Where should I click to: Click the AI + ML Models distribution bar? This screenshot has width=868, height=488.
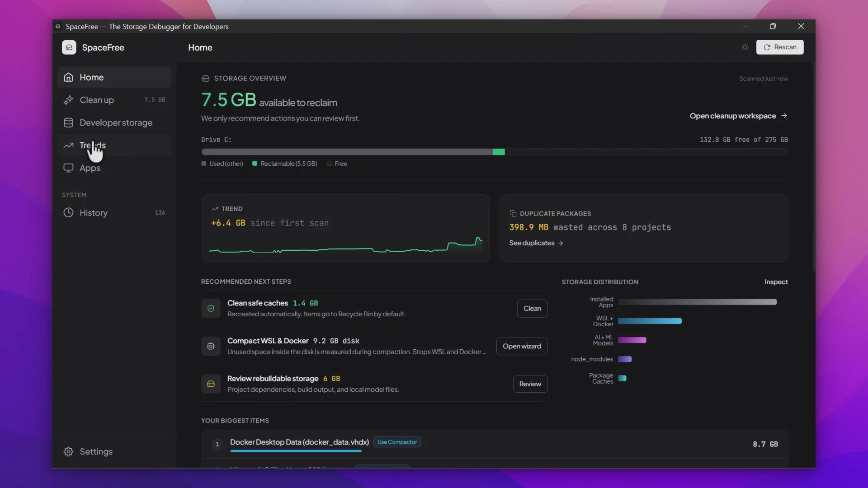(632, 340)
